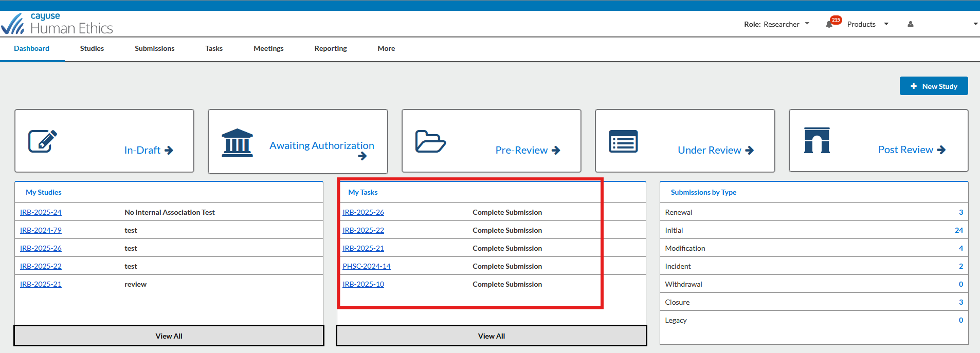Click the In-Draft pencil edit icon
This screenshot has height=353, width=980.
(43, 141)
